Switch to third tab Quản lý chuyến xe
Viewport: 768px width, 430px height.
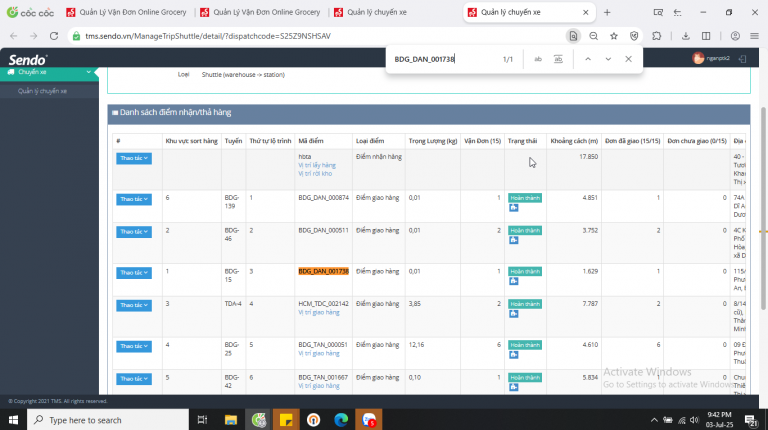click(370, 12)
